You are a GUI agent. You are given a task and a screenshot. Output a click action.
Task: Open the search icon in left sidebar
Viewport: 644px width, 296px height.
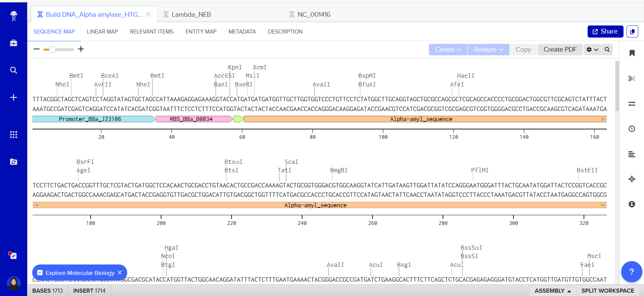point(13,70)
